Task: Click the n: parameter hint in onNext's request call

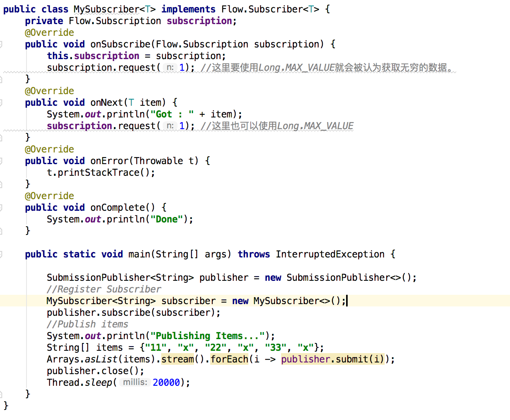Action: pyautogui.click(x=170, y=126)
